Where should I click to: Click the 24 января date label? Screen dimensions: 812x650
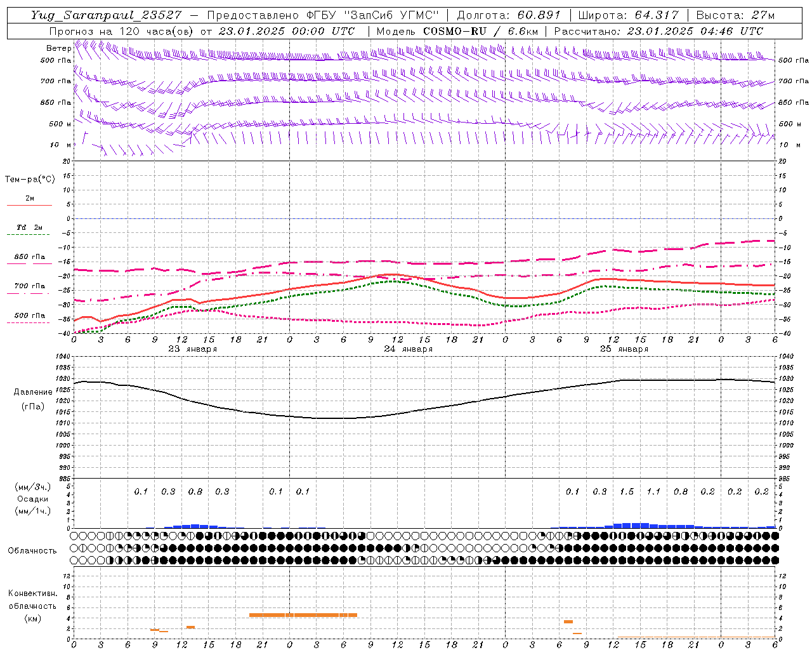[x=408, y=349]
